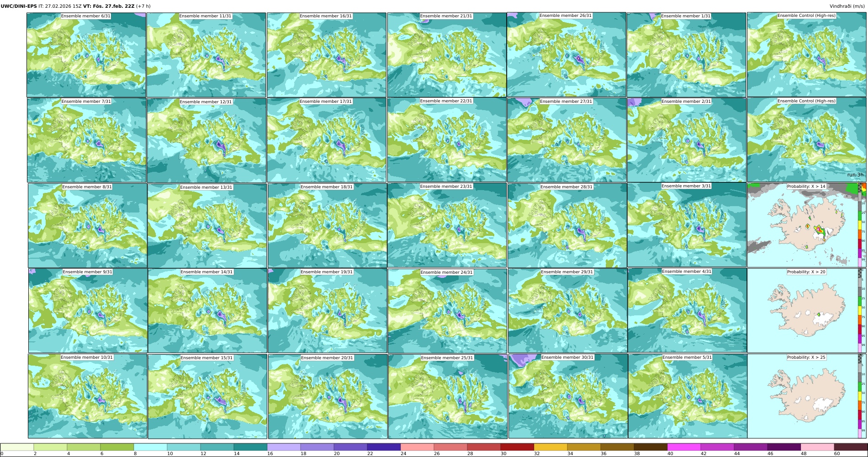Select the Ensemble member 23/31 map
The height and width of the screenshot is (457, 868).
coord(447,225)
